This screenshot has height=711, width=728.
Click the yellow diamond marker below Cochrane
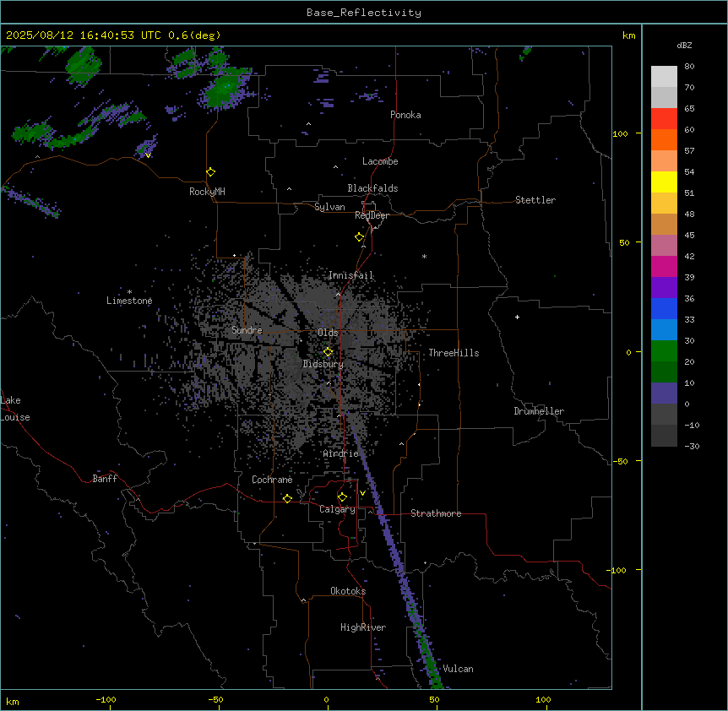point(287,498)
